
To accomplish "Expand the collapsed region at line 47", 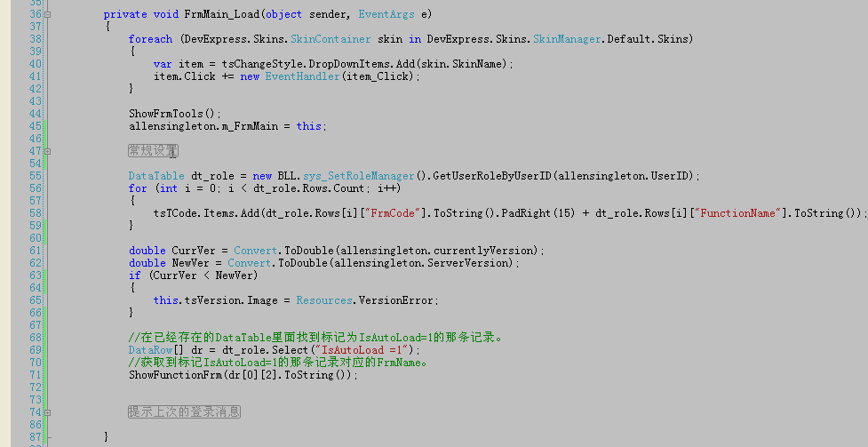I will 48,151.
